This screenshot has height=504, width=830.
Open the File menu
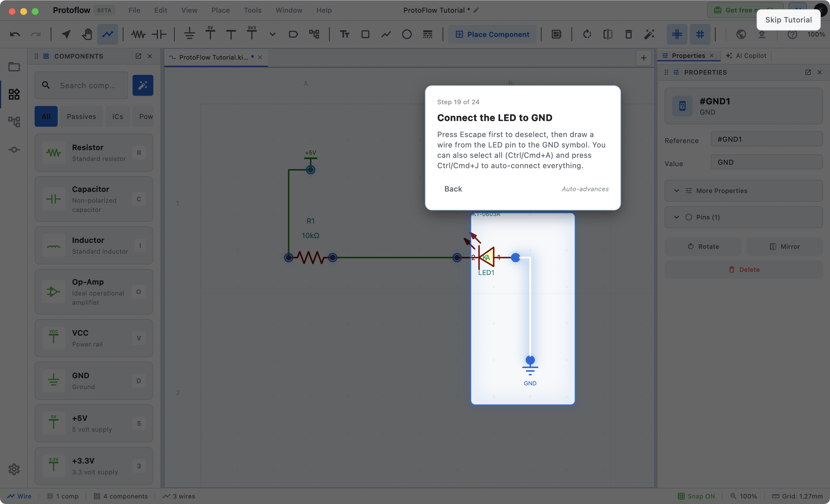click(x=134, y=10)
